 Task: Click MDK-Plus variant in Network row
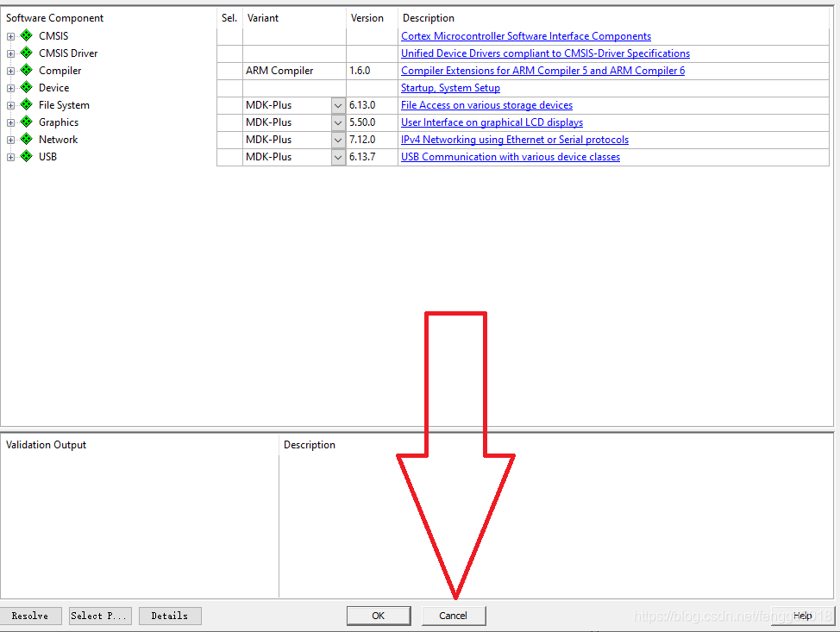[268, 140]
